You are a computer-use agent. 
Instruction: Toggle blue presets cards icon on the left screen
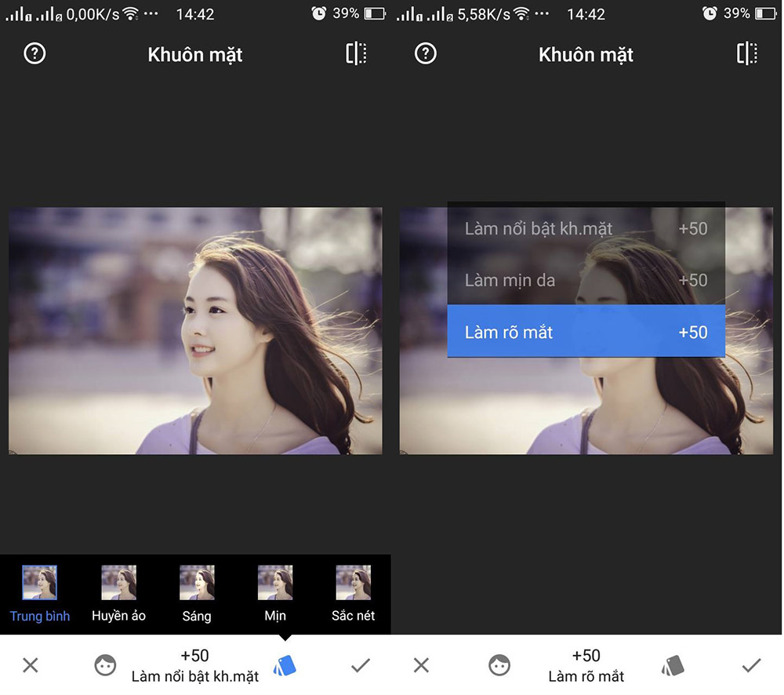point(285,665)
